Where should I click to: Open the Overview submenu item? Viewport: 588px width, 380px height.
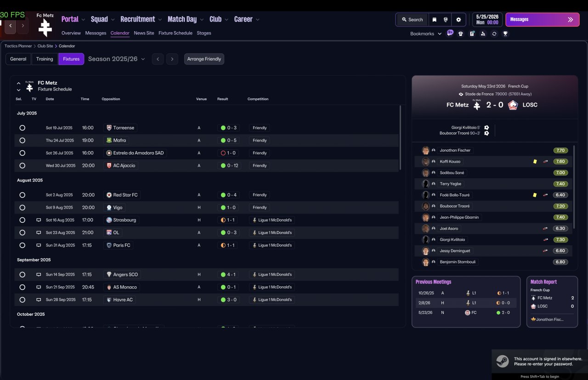tap(71, 33)
